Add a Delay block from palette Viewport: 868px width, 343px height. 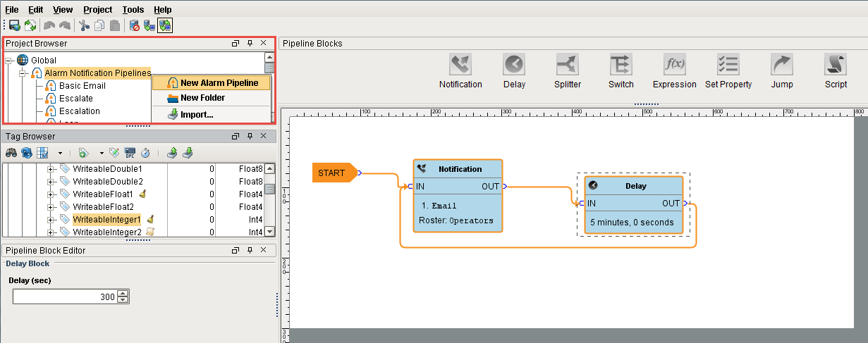[x=514, y=71]
